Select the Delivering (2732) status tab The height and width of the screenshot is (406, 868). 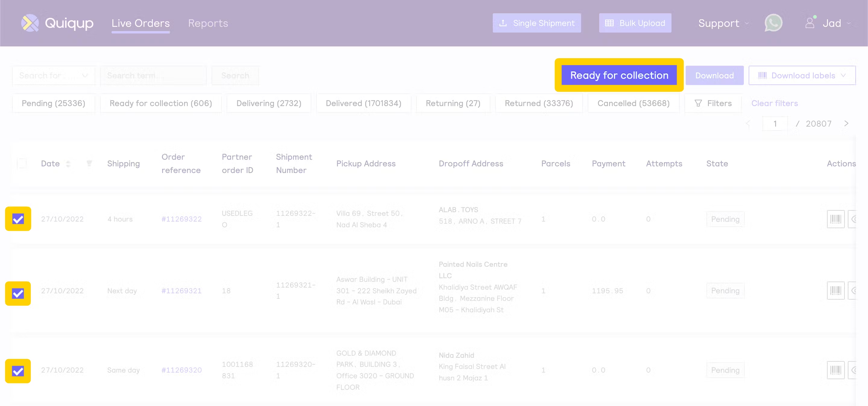[x=269, y=103]
